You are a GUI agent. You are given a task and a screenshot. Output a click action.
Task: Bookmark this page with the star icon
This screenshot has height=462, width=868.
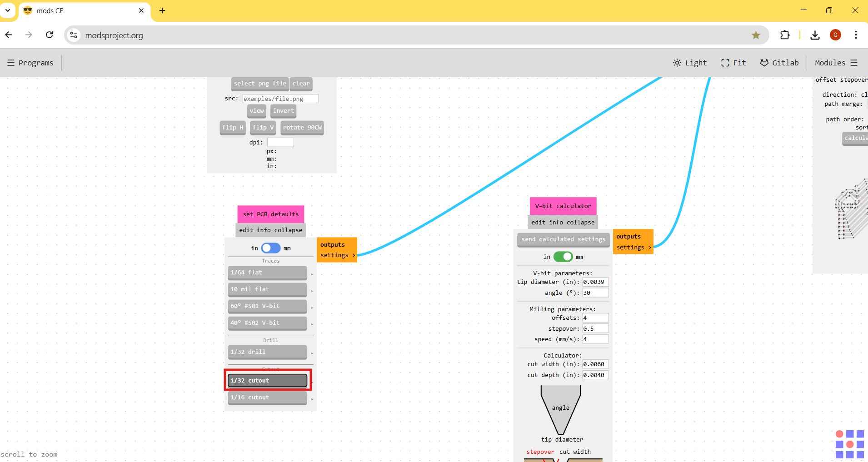pyautogui.click(x=756, y=35)
